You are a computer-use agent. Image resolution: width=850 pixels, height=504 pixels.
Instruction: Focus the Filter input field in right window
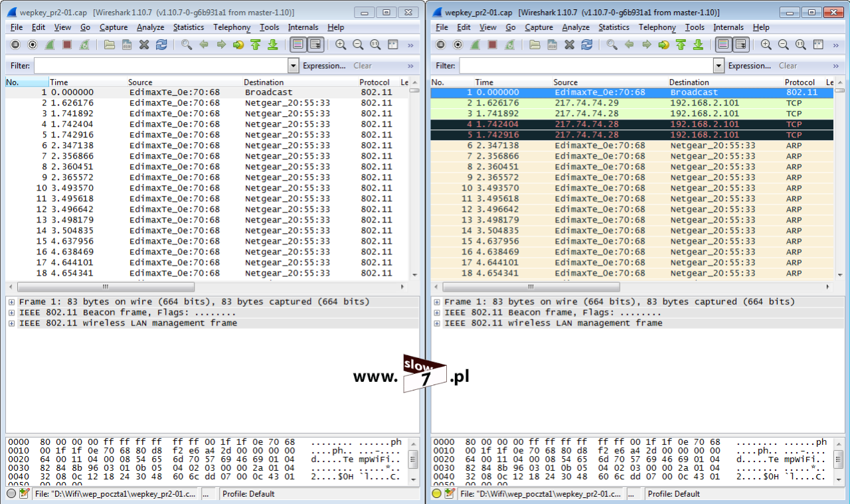(x=586, y=66)
